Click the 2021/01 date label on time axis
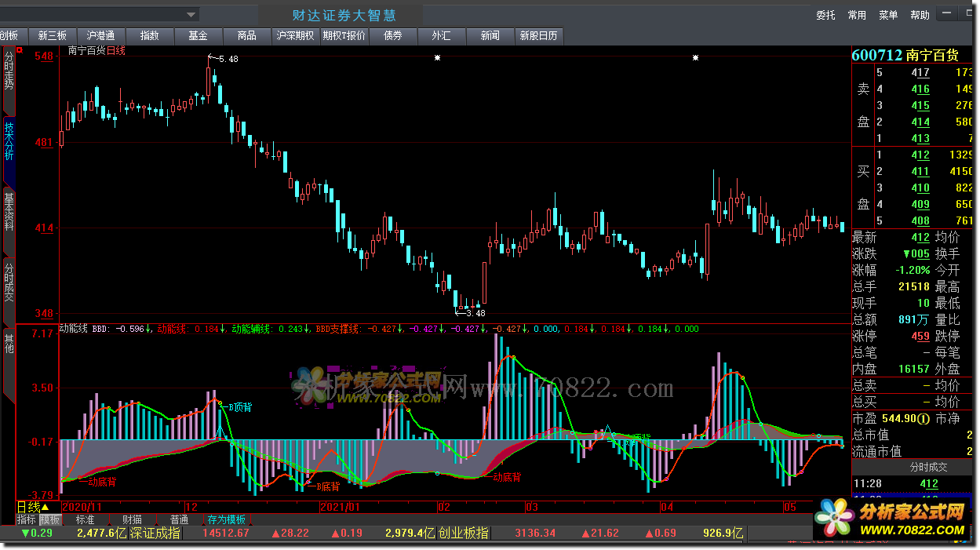The height and width of the screenshot is (550, 980). 341,507
